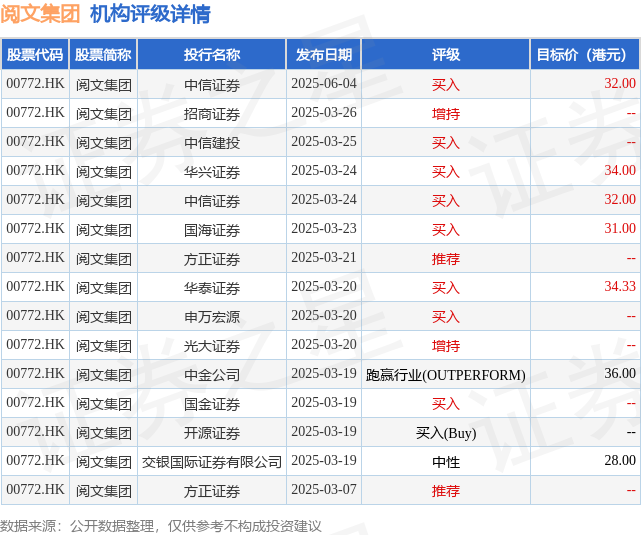Image resolution: width=641 pixels, height=535 pixels.
Task: Click 光大证券 broker name
Action: (212, 346)
